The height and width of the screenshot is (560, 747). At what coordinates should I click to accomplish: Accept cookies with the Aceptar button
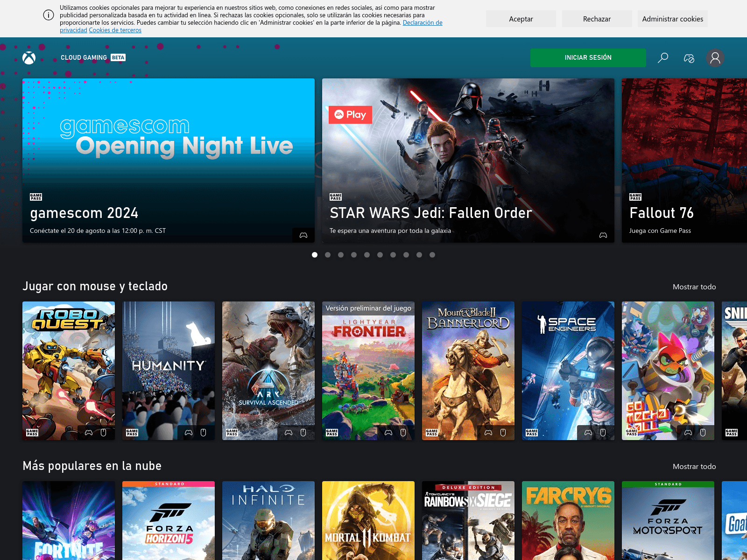pyautogui.click(x=521, y=19)
